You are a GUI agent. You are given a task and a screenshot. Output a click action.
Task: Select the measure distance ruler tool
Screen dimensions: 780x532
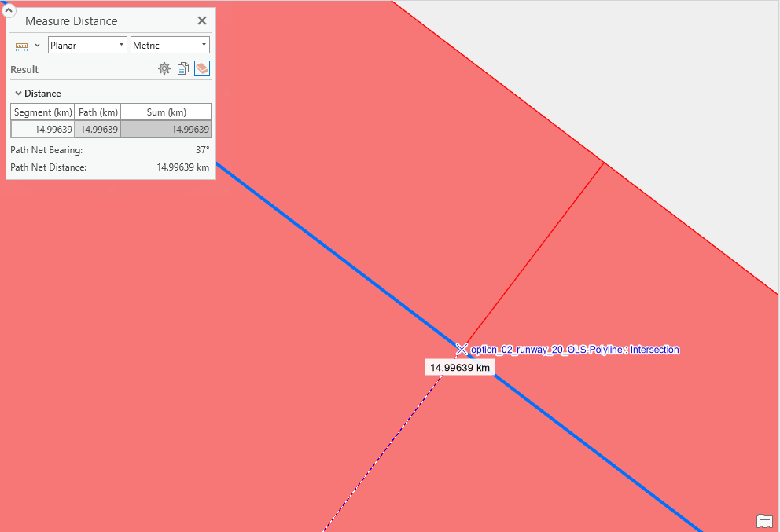click(x=20, y=45)
